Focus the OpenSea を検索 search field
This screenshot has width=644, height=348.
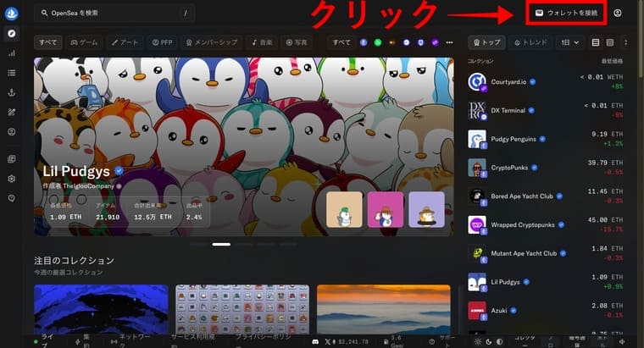coord(114,14)
